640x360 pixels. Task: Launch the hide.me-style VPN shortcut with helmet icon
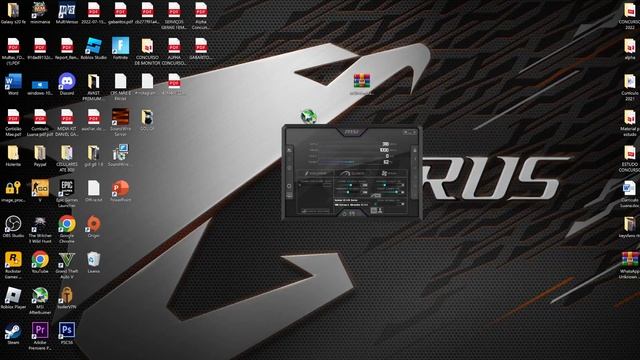[x=67, y=298]
